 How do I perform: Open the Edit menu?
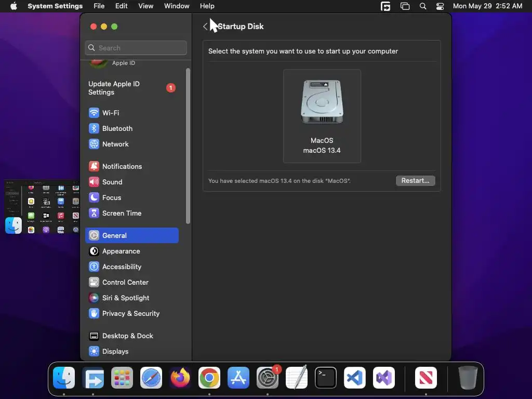121,6
